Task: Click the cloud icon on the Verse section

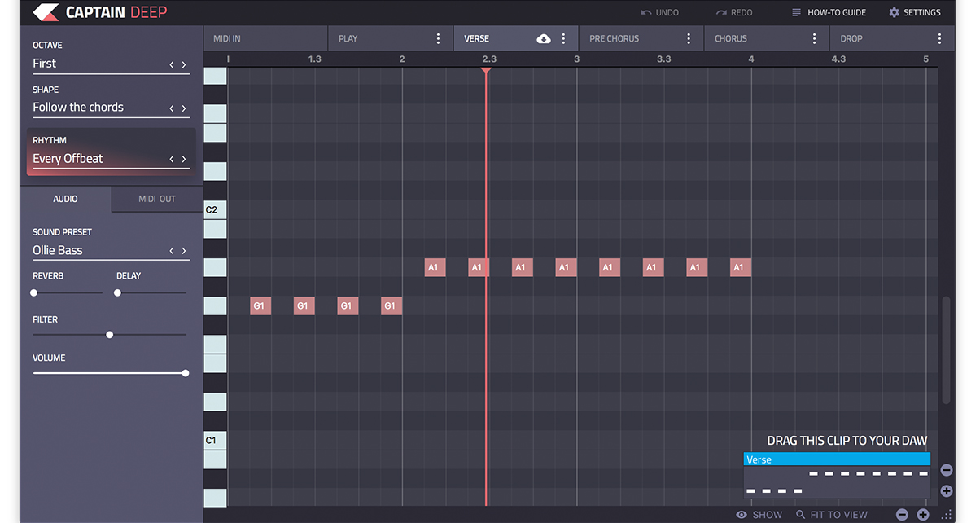Action: [544, 37]
